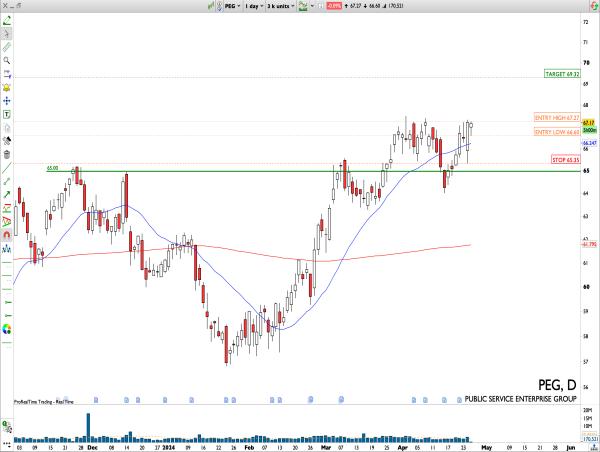Click the icon at bottom right corner
Image resolution: width=600 pixels, height=452 pixels.
click(x=594, y=447)
